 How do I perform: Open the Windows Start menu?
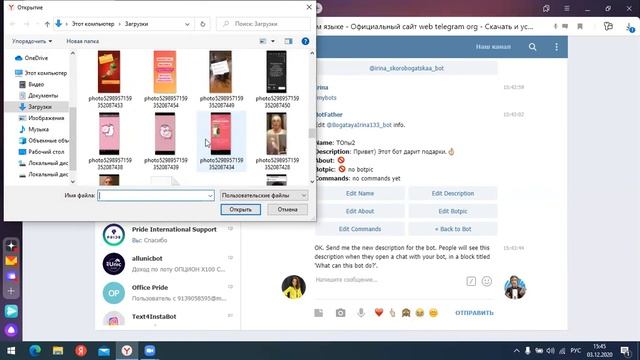click(x=11, y=351)
